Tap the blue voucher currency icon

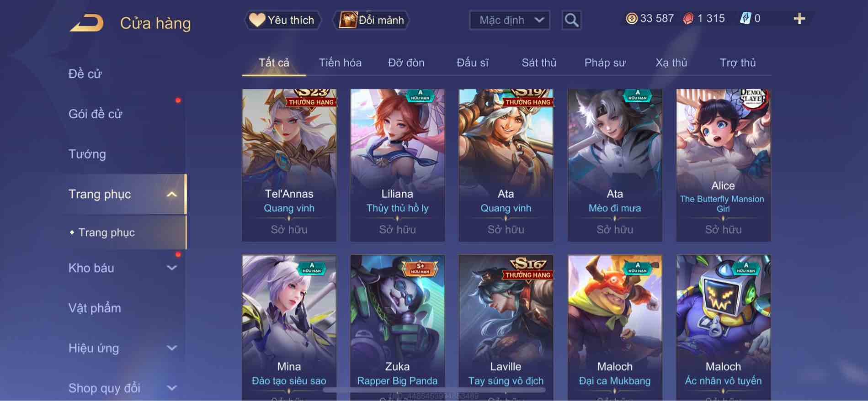tap(746, 19)
